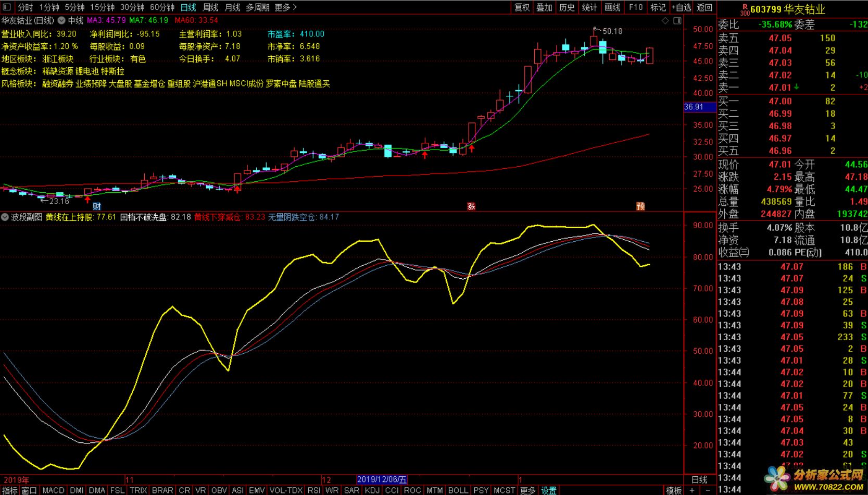Viewport: 868px width, 495px height.
Task: Select the MACD indicator
Action: pyautogui.click(x=53, y=490)
